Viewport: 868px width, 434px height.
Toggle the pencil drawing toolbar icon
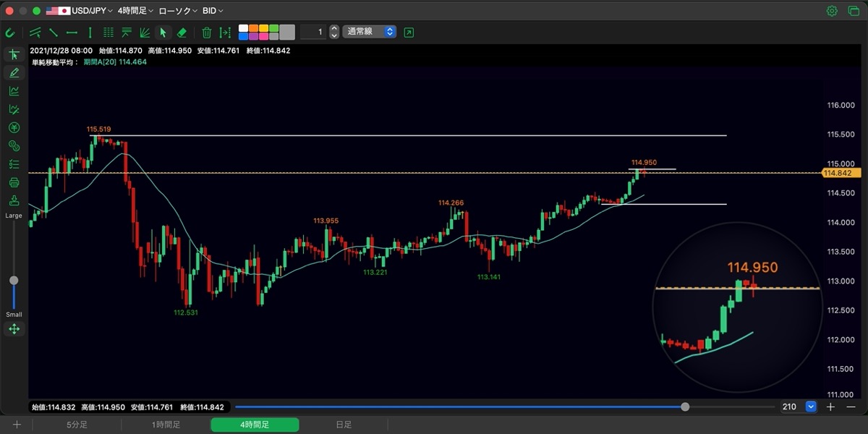[x=14, y=73]
